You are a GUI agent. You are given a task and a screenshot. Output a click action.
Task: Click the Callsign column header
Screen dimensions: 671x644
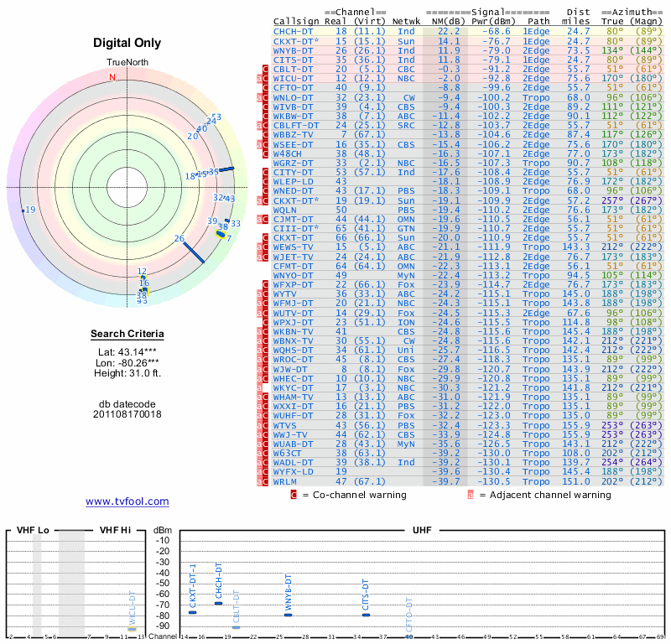point(296,21)
